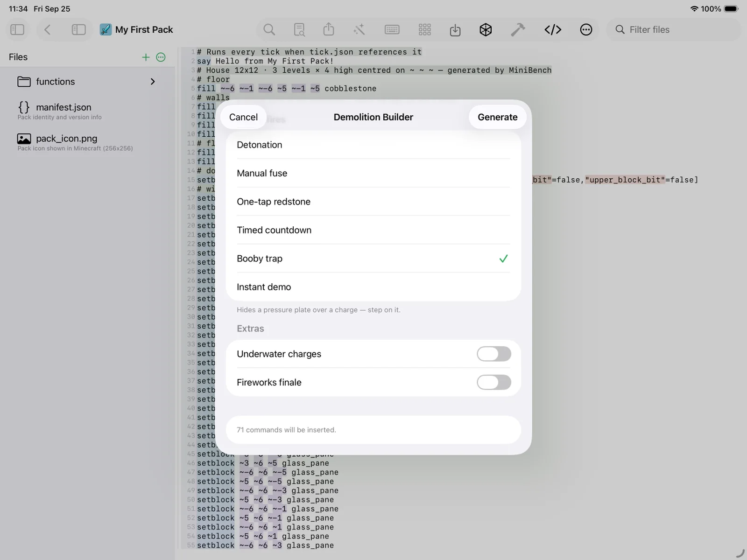This screenshot has height=560, width=747.
Task: Select the Timed countdown option
Action: [373, 230]
